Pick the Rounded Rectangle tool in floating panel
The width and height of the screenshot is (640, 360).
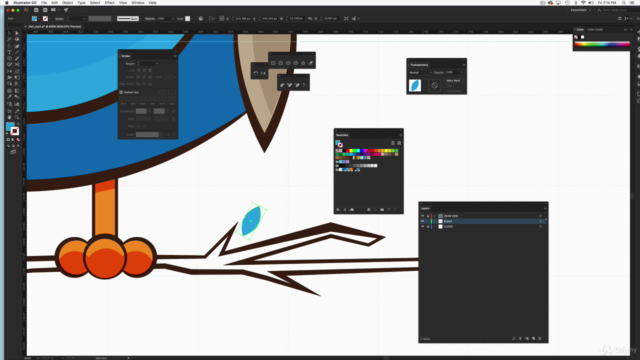[280, 63]
